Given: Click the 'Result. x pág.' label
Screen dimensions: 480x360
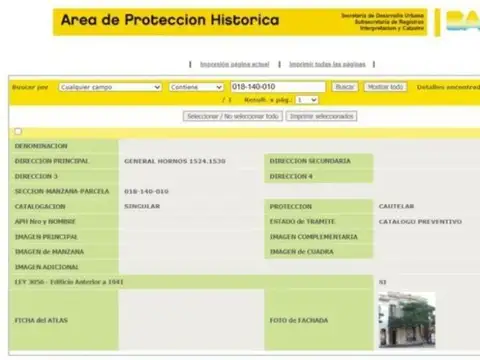Looking at the screenshot, I should click(x=268, y=100).
